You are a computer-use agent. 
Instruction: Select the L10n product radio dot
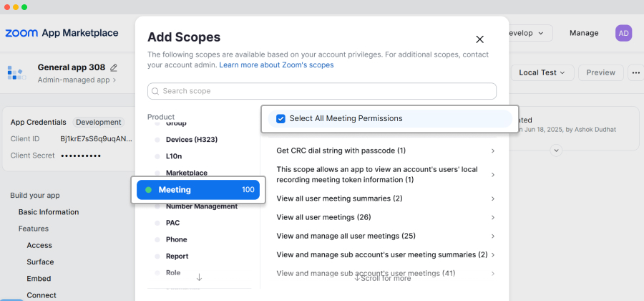pos(157,157)
